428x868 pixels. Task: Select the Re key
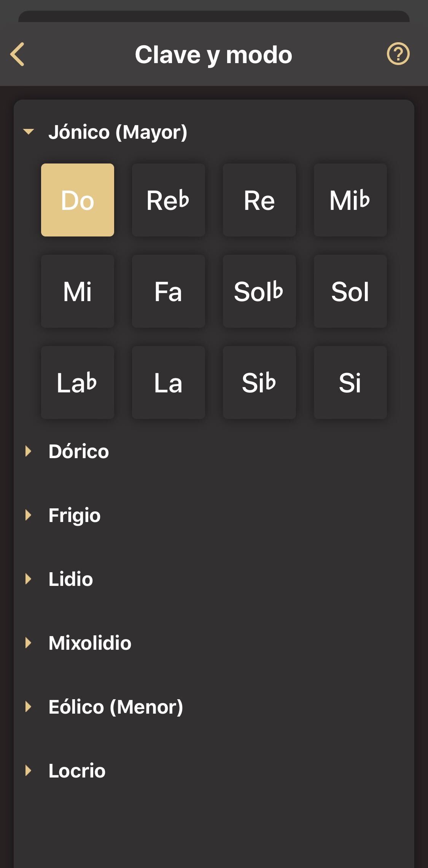259,200
